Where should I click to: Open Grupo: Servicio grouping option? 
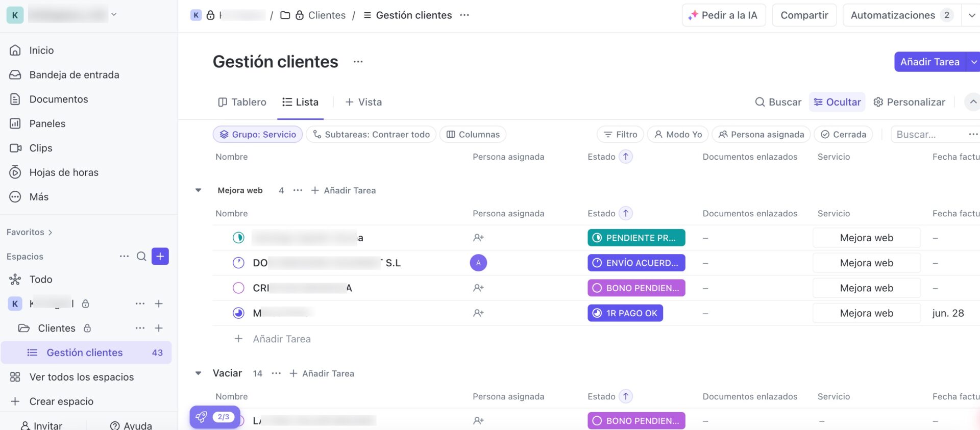258,134
